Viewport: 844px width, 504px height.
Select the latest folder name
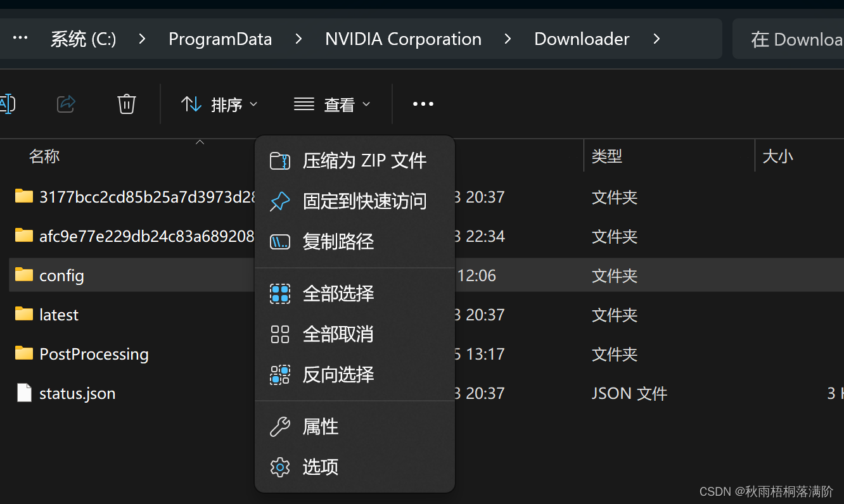[59, 315]
